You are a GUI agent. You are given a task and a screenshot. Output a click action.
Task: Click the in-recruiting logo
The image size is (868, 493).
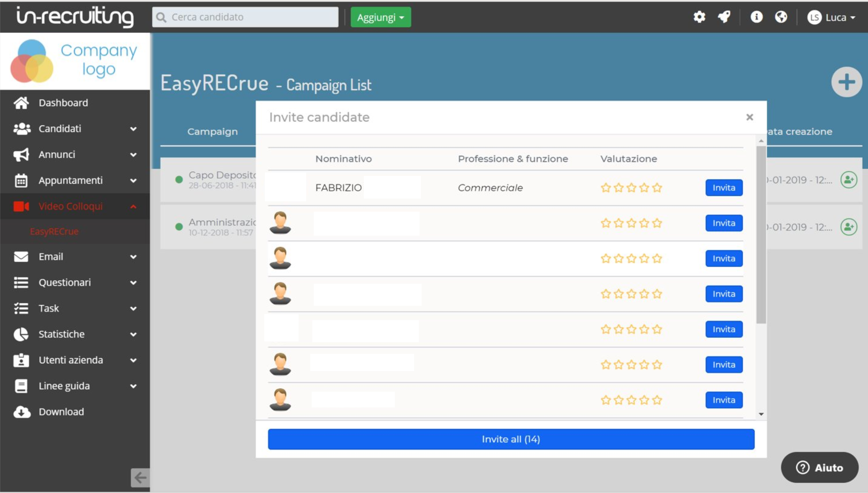(75, 16)
